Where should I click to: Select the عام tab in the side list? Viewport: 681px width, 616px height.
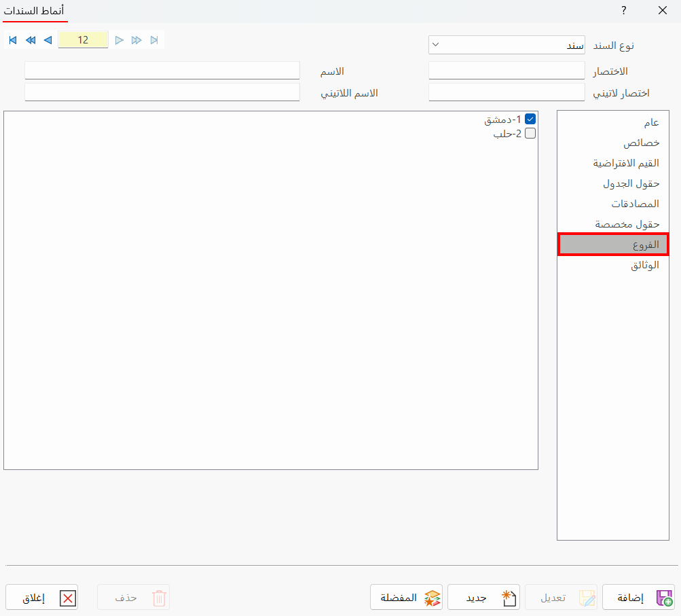click(x=613, y=122)
